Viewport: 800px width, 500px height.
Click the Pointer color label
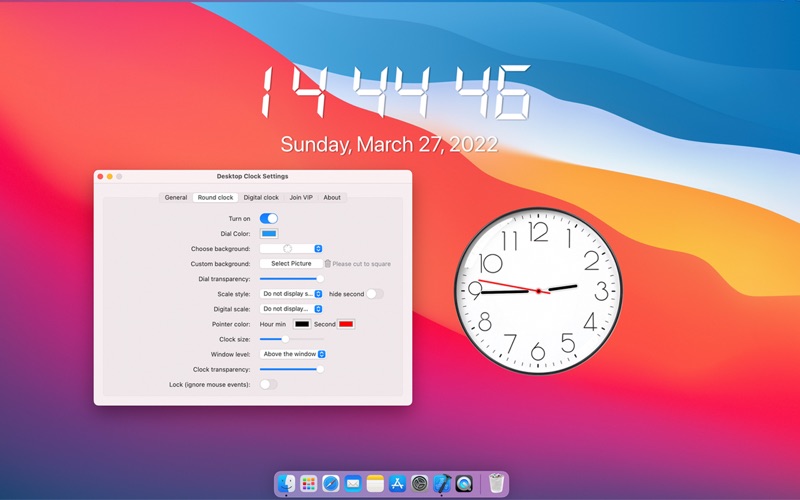(231, 324)
